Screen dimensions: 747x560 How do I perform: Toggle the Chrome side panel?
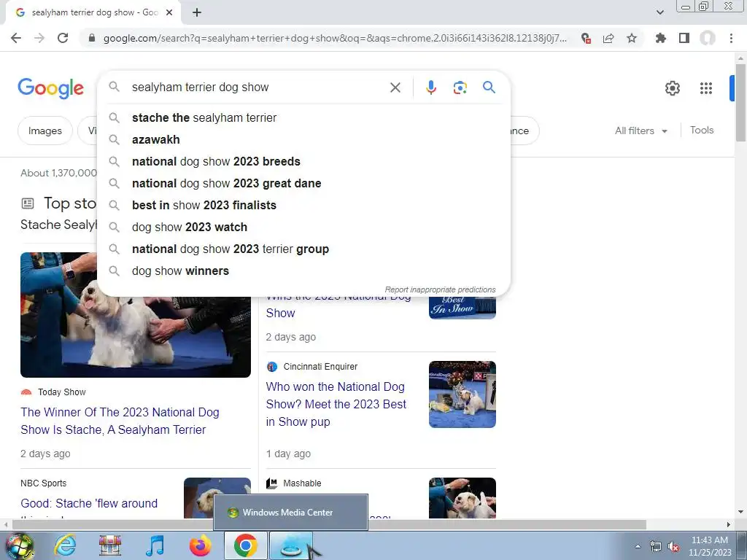tap(684, 38)
